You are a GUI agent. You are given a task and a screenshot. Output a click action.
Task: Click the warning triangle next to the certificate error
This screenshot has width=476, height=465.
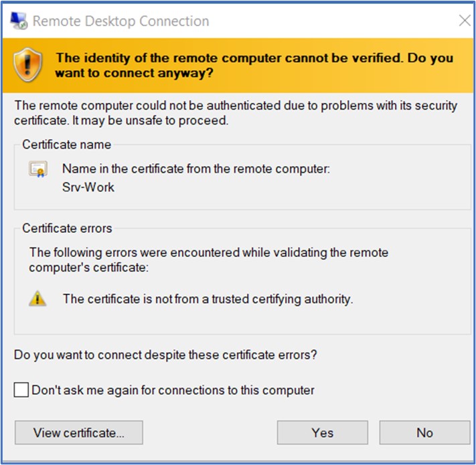click(38, 299)
